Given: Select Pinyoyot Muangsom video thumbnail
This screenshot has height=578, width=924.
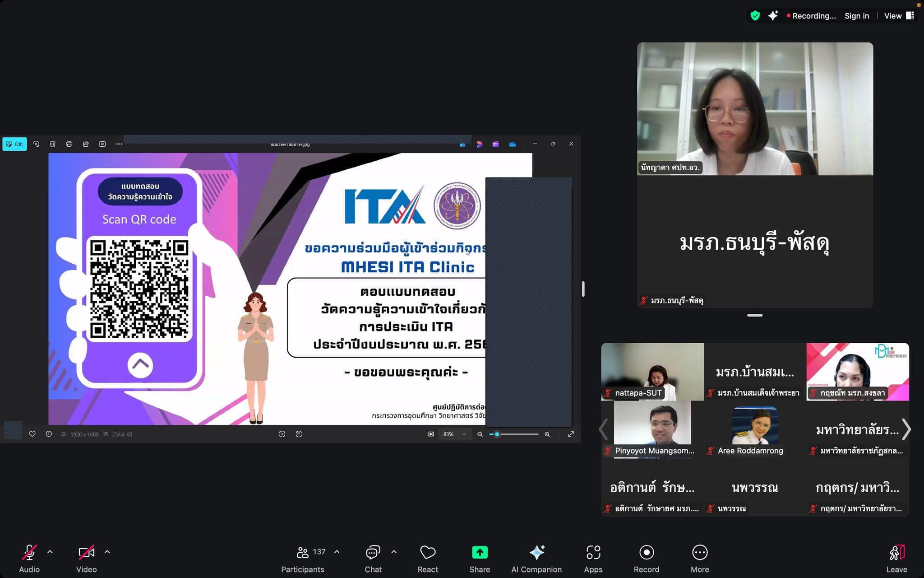Looking at the screenshot, I should coord(652,429).
